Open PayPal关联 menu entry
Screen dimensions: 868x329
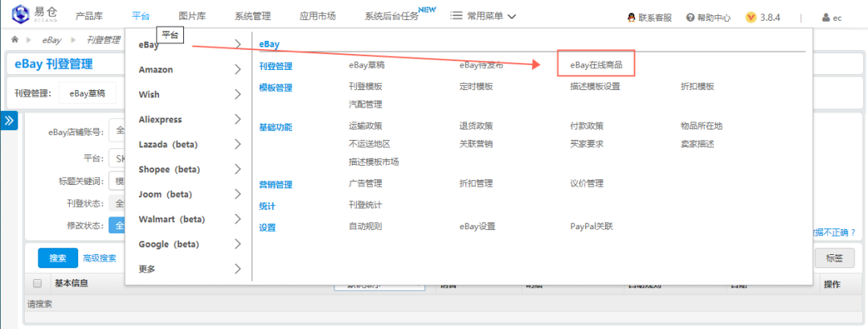point(592,227)
